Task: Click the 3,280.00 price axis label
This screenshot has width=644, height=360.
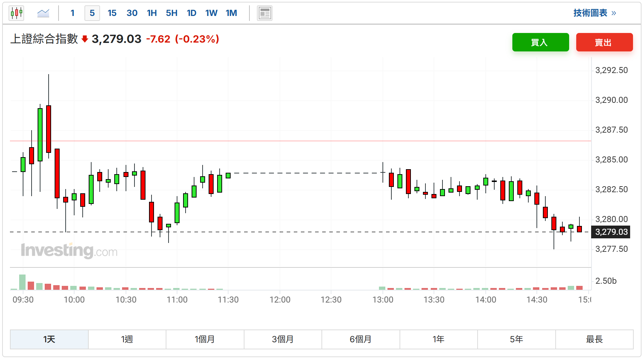Action: click(611, 219)
